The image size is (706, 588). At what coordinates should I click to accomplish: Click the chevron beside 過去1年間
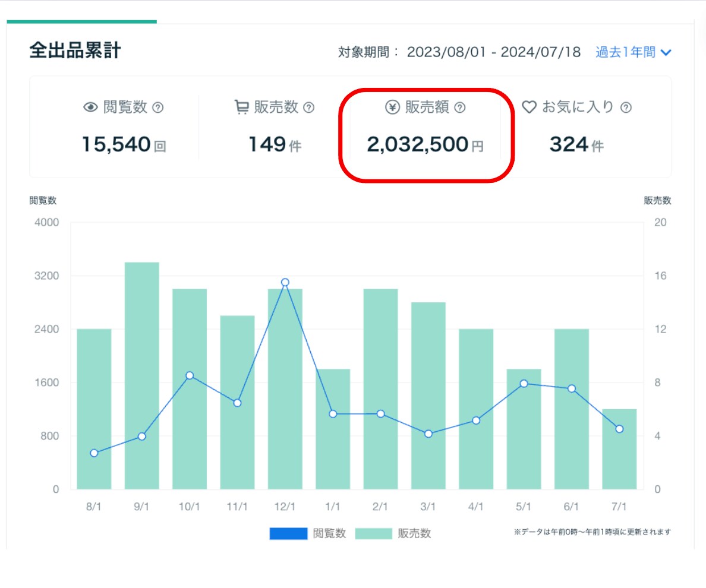[x=666, y=53]
